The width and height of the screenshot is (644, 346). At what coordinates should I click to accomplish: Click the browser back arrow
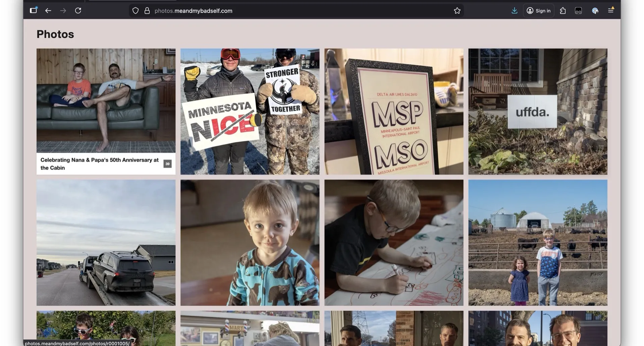point(48,11)
